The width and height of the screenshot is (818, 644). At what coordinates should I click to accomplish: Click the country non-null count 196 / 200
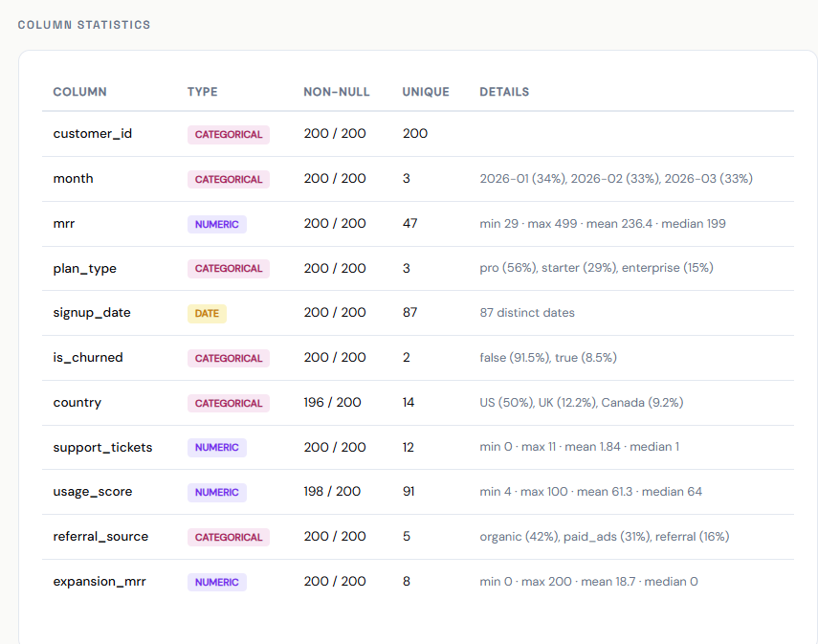tap(332, 402)
